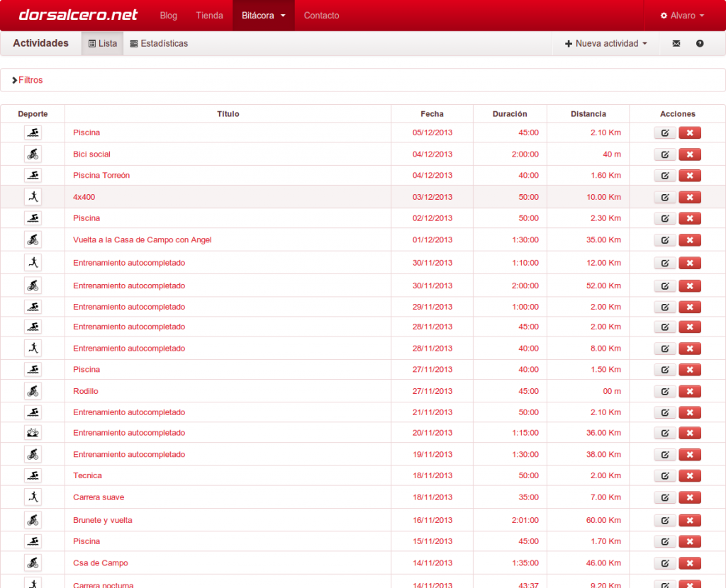
Task: Click the 2:01:00 duration value
Action: tap(525, 521)
